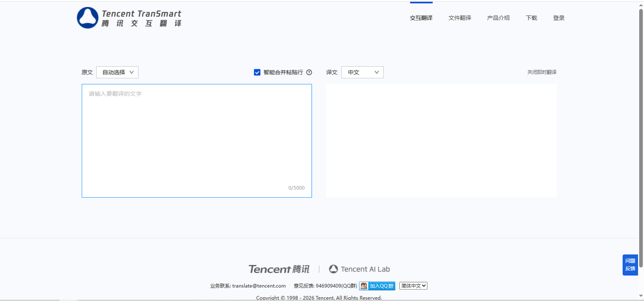
Task: Expand the 中文 target language dropdown
Action: pyautogui.click(x=362, y=72)
